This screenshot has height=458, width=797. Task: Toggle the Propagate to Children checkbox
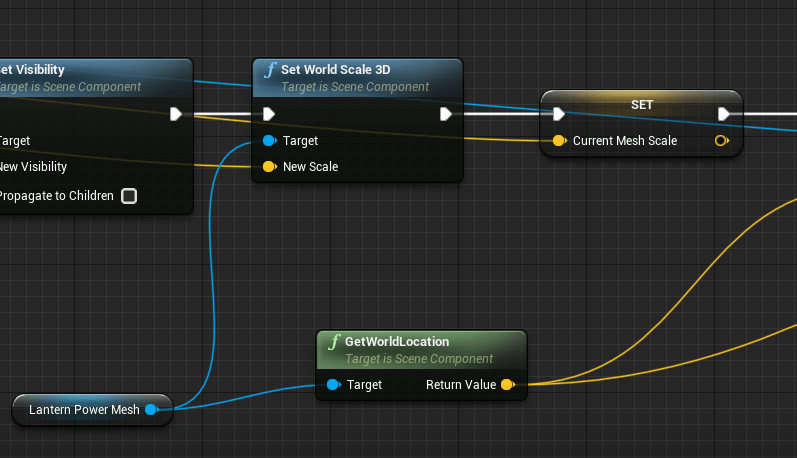coord(129,196)
